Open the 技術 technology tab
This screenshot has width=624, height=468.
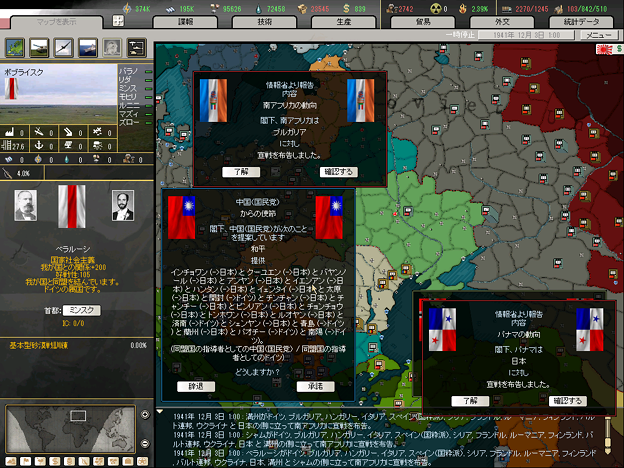coord(265,22)
